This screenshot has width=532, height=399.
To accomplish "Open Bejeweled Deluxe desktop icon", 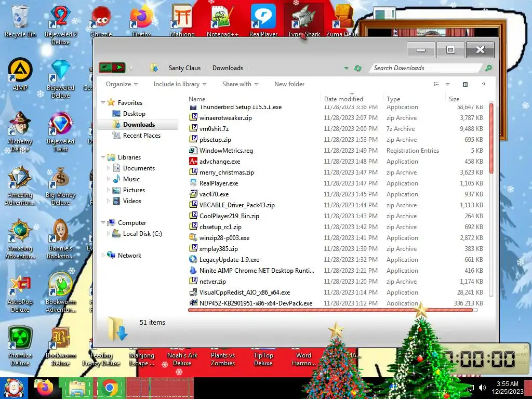I will pos(60,78).
